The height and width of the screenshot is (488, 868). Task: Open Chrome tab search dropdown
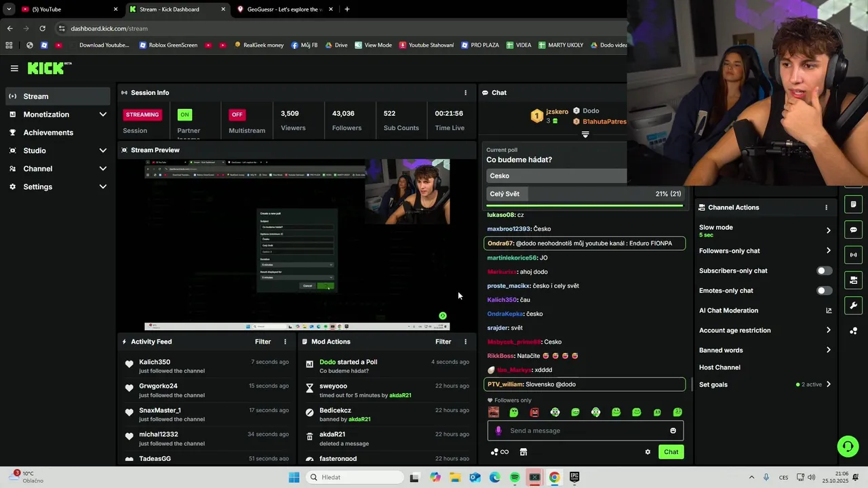point(9,9)
